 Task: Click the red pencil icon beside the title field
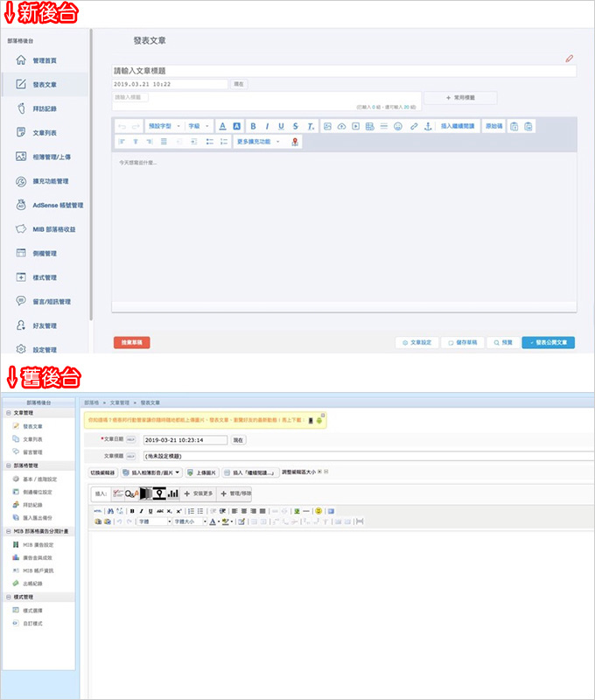[x=569, y=59]
